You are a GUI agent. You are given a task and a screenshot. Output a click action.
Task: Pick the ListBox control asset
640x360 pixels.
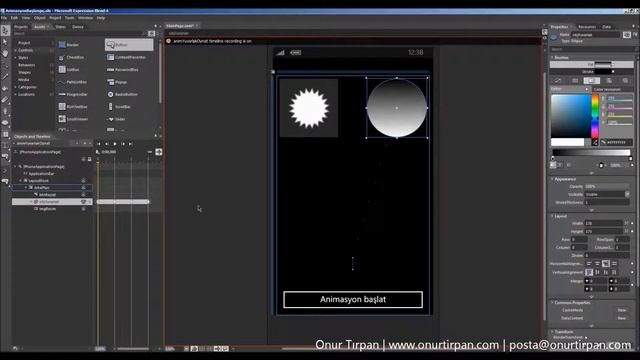tap(69, 70)
